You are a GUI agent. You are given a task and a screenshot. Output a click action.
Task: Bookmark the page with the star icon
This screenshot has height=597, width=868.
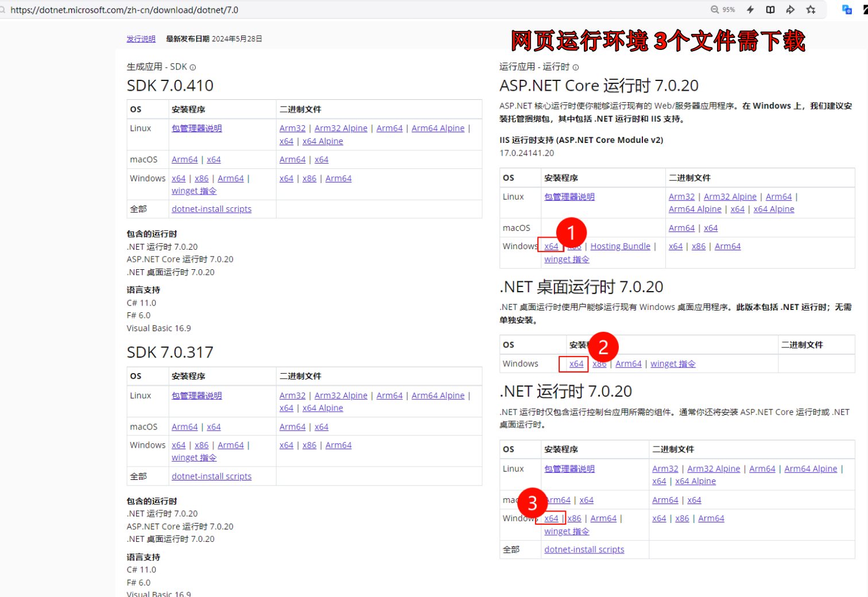[811, 10]
